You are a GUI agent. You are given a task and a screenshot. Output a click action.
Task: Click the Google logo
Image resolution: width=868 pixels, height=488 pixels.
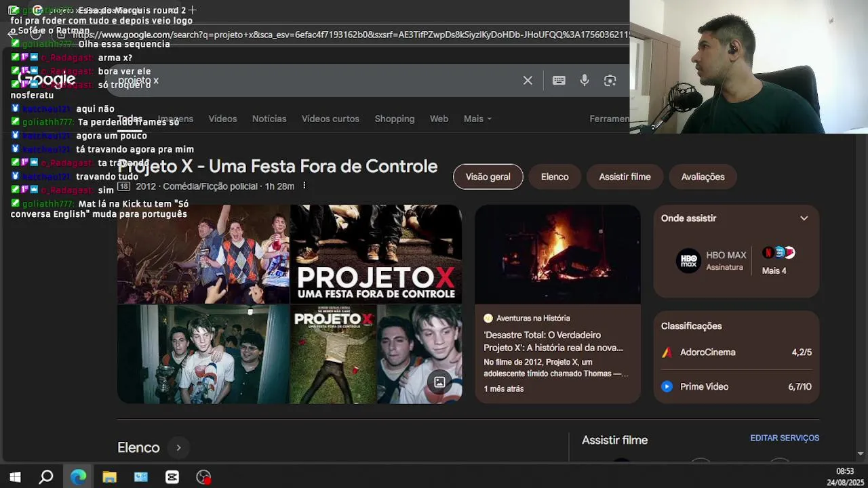(46, 80)
